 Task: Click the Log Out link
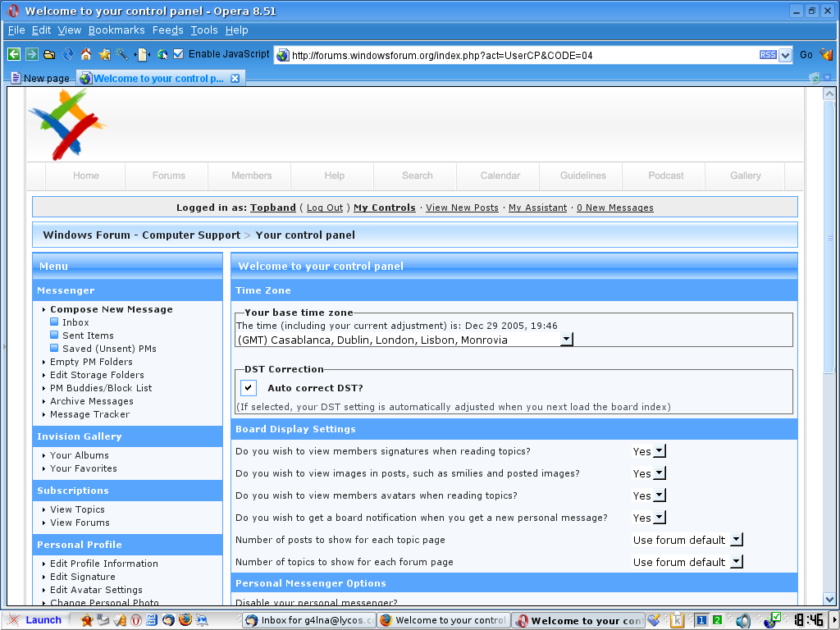(x=325, y=208)
